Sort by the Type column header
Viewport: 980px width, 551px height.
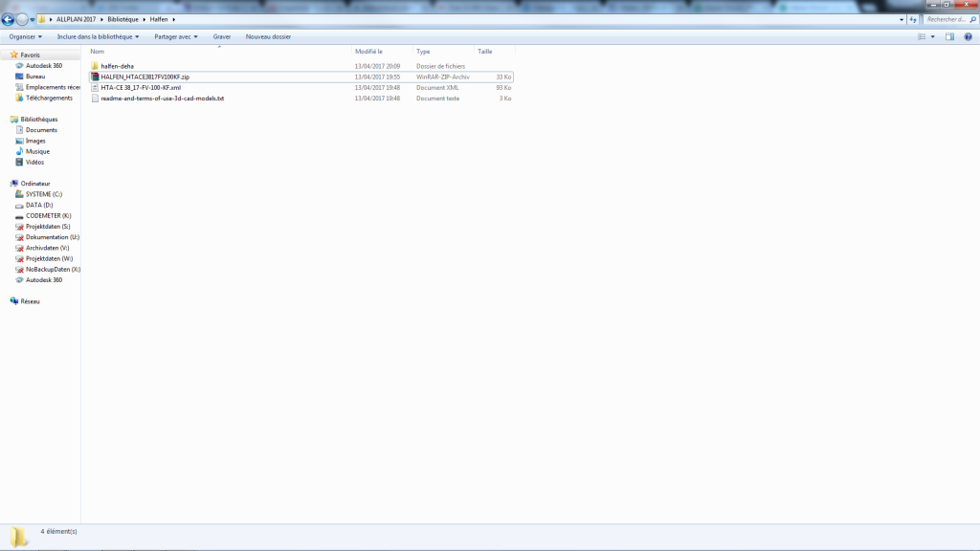coord(443,52)
